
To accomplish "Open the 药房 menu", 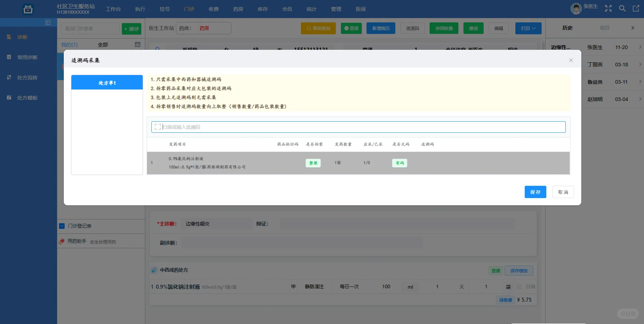I will coord(238,9).
